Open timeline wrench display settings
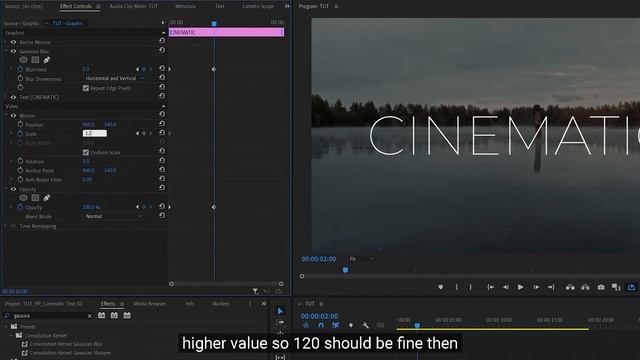Viewport: 640px width, 360px height. point(366,325)
